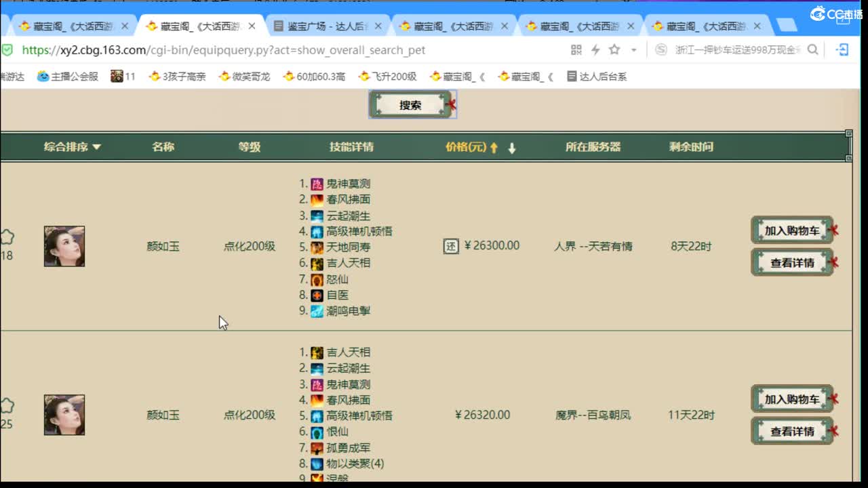Click the 孤勇成军 skill icon

tap(317, 448)
